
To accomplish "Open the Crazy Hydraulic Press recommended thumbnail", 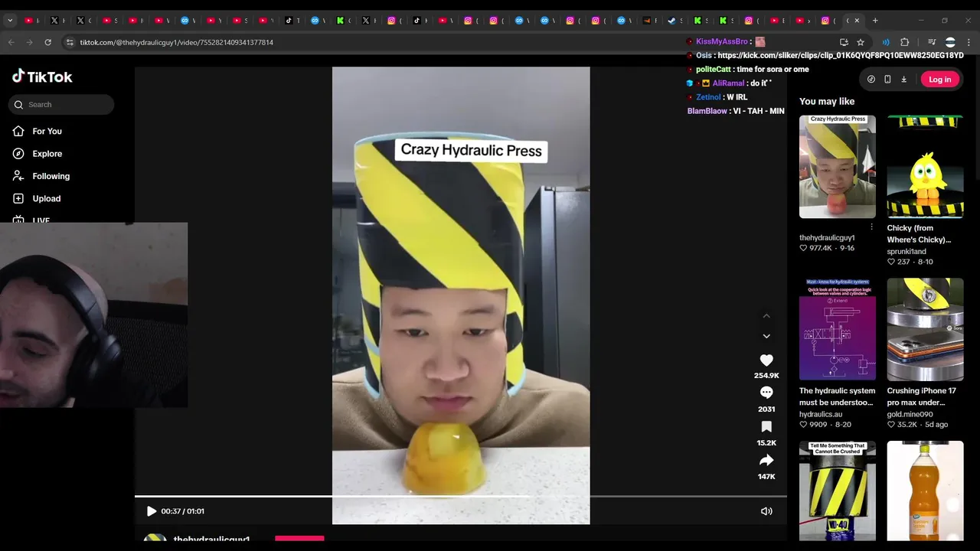I will [x=838, y=167].
